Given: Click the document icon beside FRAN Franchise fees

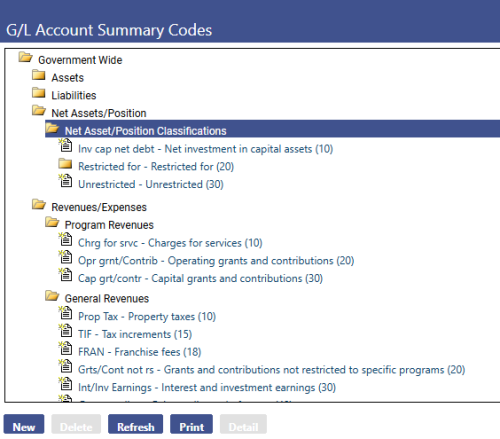Looking at the screenshot, I should click(x=65, y=349).
